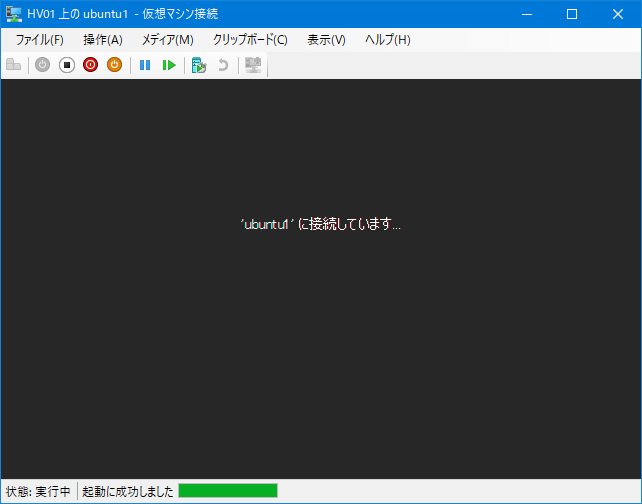Open the メディア(M) menu

[167, 40]
